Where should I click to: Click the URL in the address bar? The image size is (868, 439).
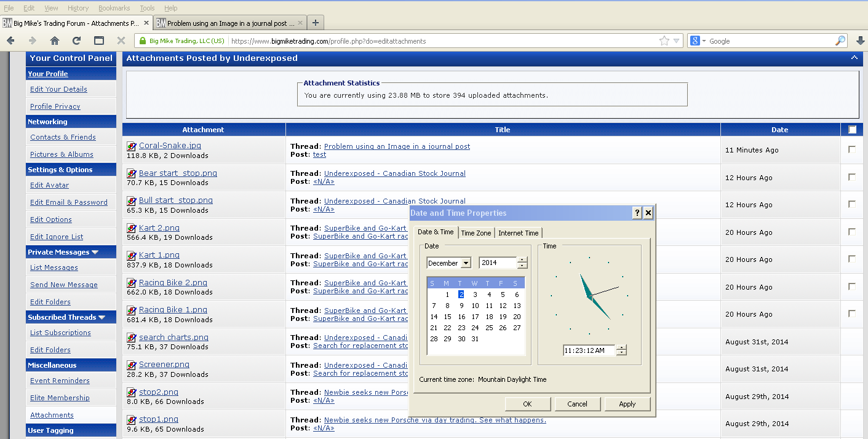328,41
